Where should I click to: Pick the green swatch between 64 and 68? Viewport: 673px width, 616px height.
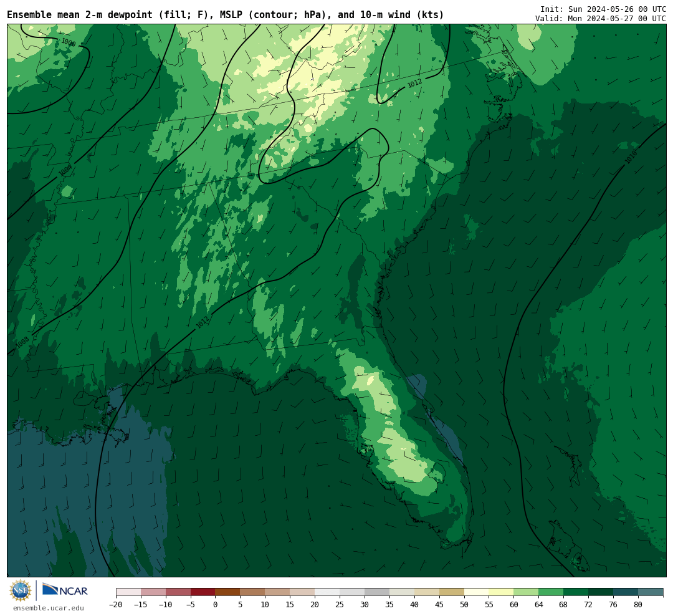tap(551, 592)
